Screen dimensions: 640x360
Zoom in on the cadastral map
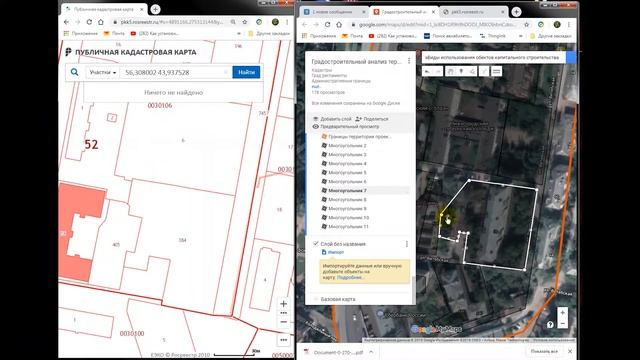[283, 304]
